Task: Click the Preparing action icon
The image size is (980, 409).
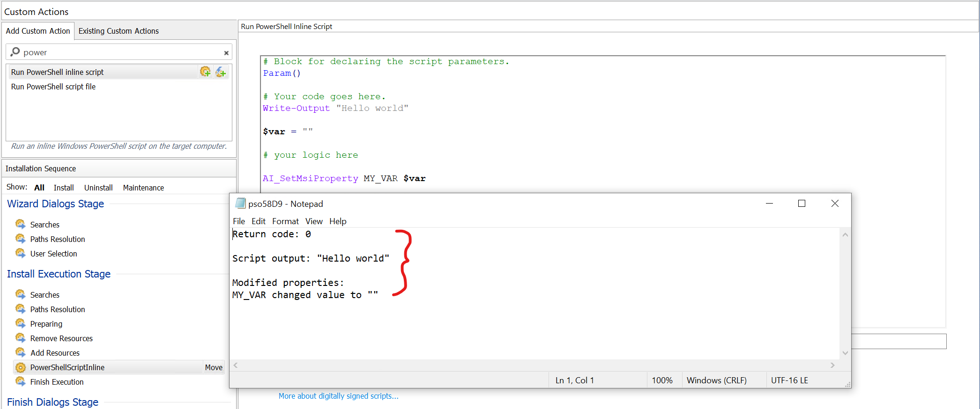Action: pyautogui.click(x=20, y=323)
